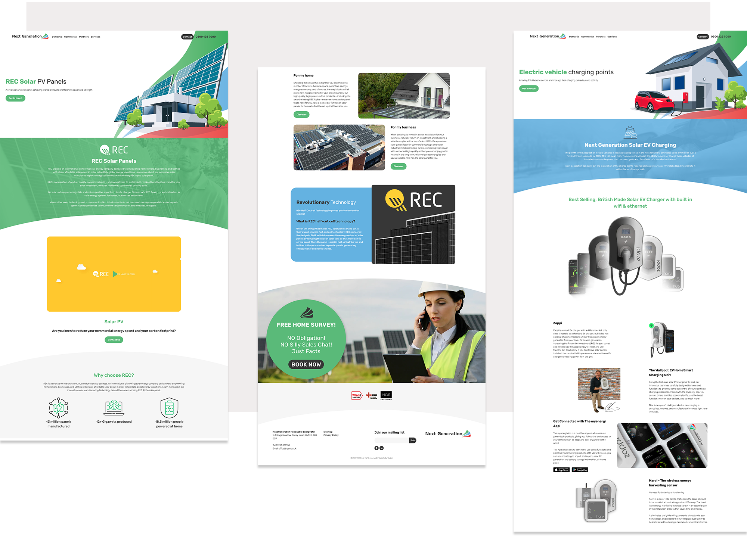Click the Why choose REC? heading
The image size is (747, 560).
pos(114,375)
